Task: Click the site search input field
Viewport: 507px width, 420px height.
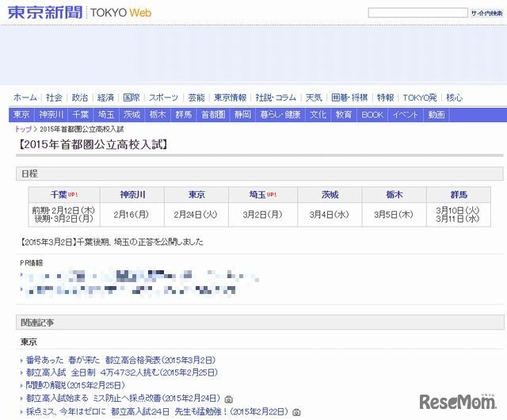Action: (417, 13)
